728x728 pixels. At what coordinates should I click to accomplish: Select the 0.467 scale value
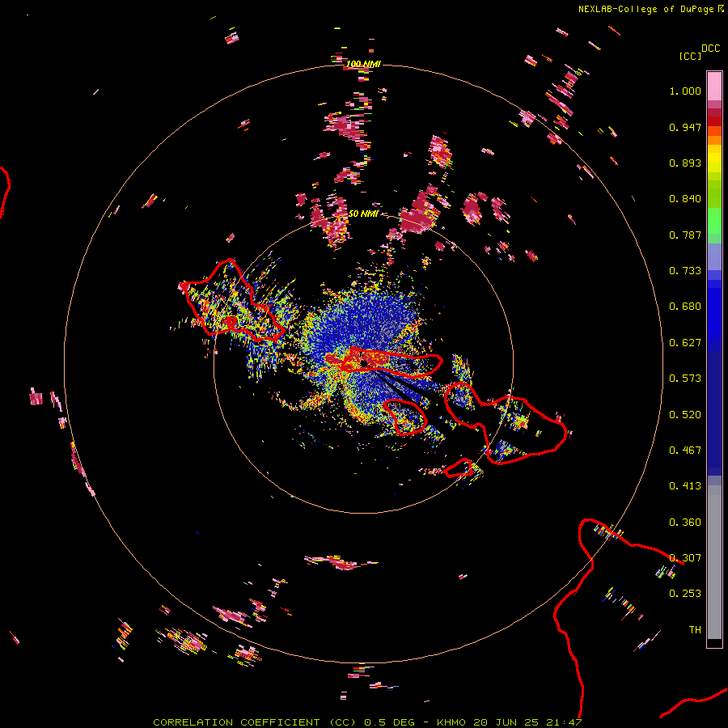[685, 451]
